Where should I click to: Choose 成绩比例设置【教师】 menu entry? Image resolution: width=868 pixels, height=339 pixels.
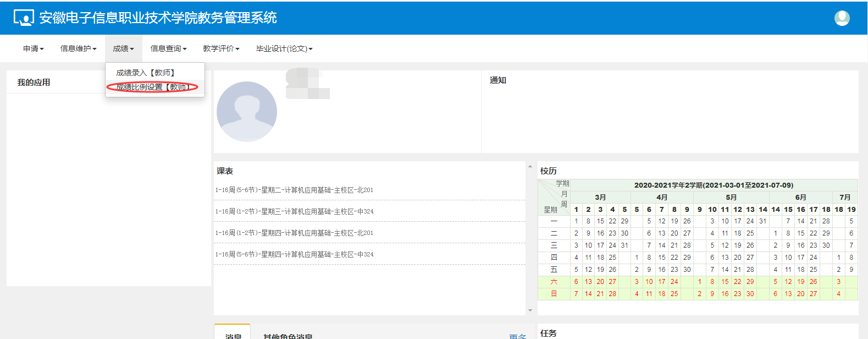tap(153, 87)
